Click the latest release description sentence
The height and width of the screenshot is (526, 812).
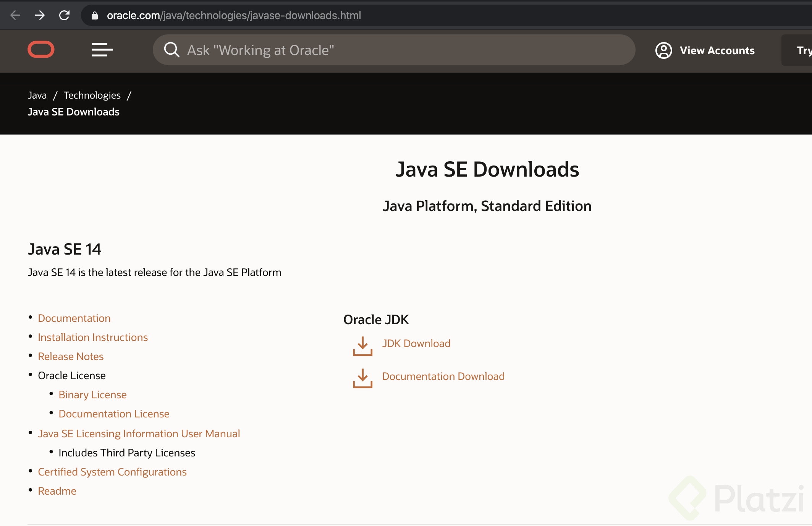[154, 272]
